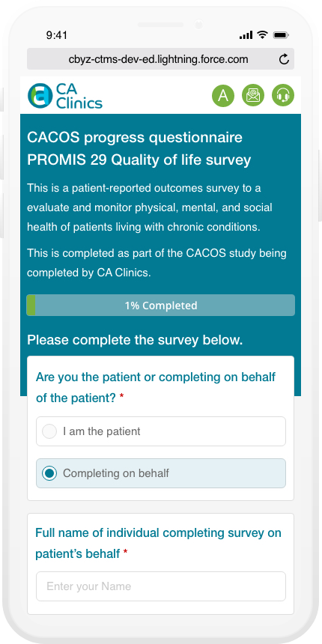Tap the Wi-Fi status icon
The height and width of the screenshot is (644, 322).
[x=262, y=35]
